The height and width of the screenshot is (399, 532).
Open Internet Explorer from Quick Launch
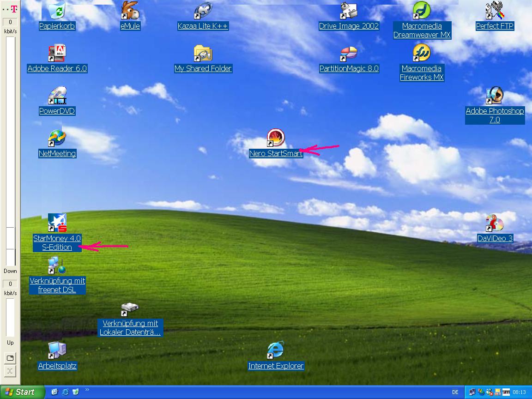click(x=65, y=392)
